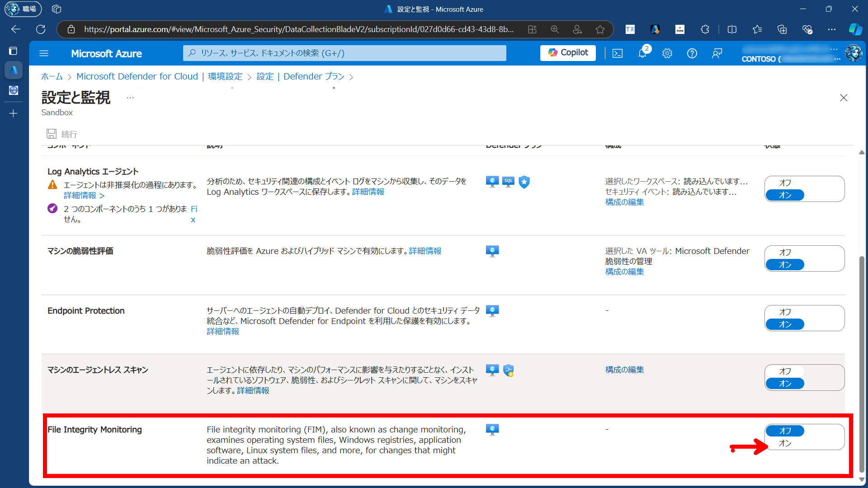The width and height of the screenshot is (868, 488).
Task: Click the browser back arrow
Action: pyautogui.click(x=16, y=29)
